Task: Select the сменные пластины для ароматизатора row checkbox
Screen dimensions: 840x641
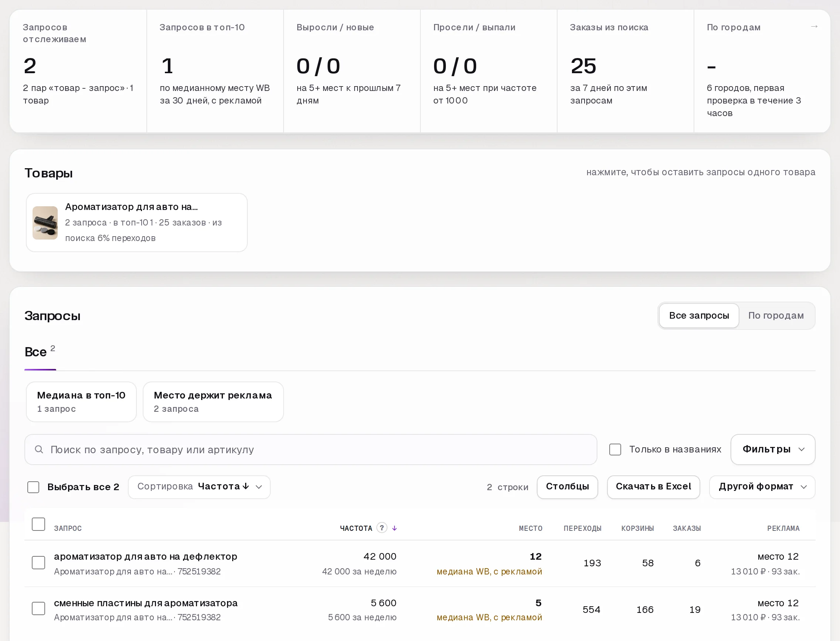Action: point(38,608)
